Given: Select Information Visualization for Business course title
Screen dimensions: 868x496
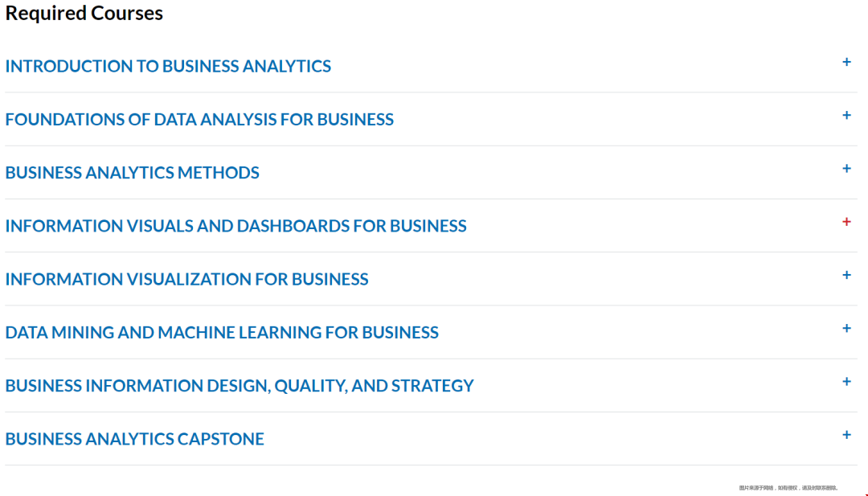Looking at the screenshot, I should click(186, 279).
